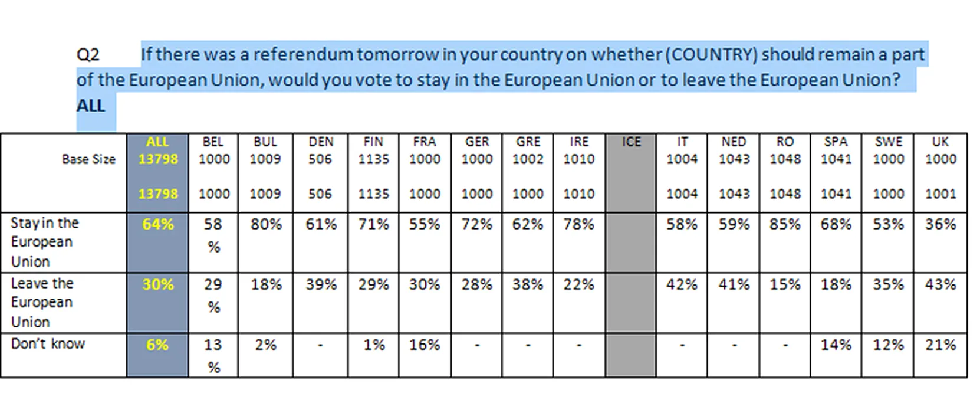
Task: Select the BUL column header
Action: (x=265, y=142)
